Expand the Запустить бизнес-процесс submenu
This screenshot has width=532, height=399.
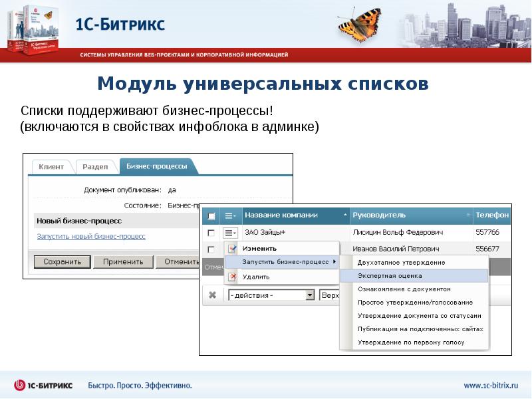(281, 262)
